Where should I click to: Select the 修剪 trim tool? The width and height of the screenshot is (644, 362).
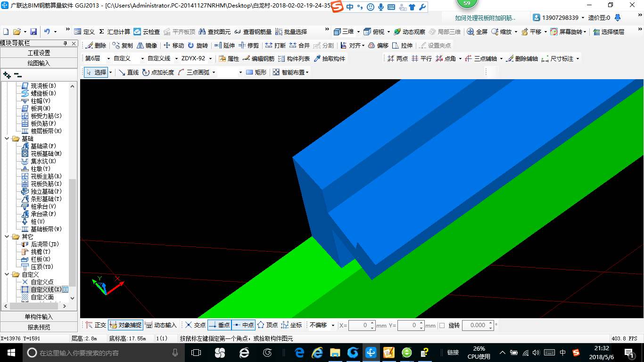click(x=248, y=45)
